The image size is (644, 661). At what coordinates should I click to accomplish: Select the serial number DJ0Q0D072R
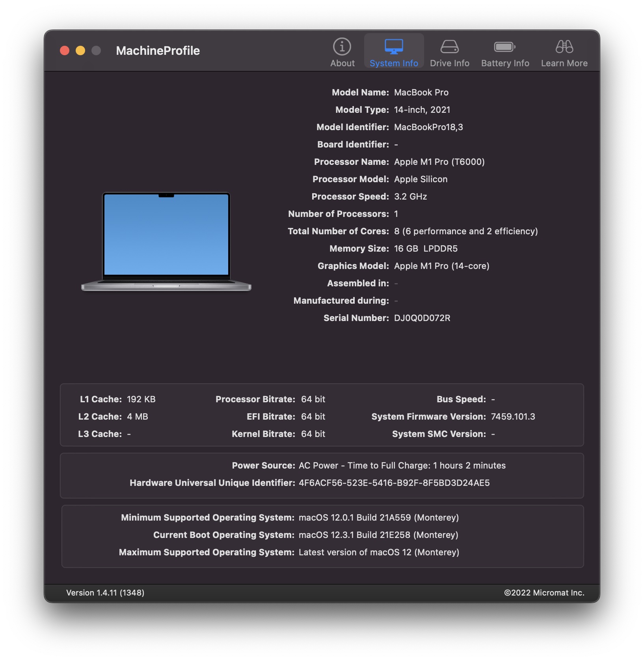click(x=422, y=318)
